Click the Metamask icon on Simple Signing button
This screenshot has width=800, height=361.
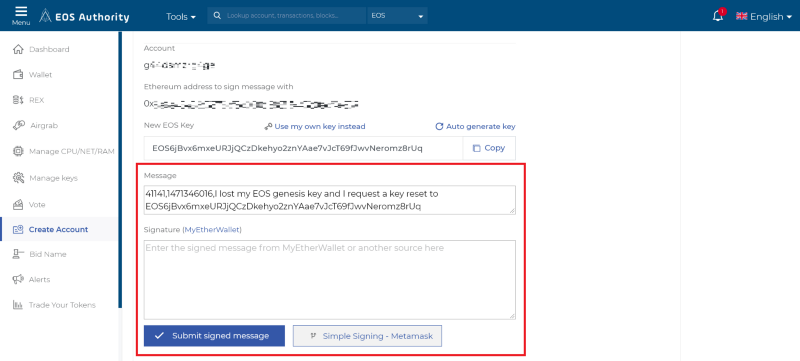pyautogui.click(x=313, y=336)
